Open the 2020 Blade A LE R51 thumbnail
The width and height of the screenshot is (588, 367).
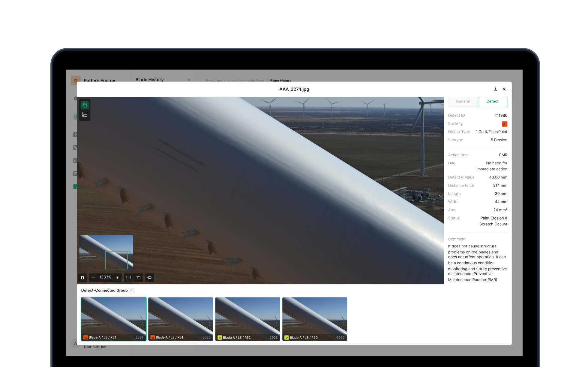pyautogui.click(x=181, y=319)
